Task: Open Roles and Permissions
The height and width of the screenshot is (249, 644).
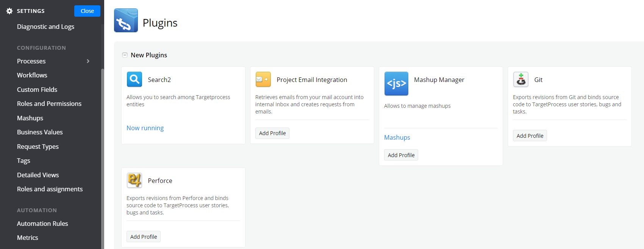Action: 49,104
